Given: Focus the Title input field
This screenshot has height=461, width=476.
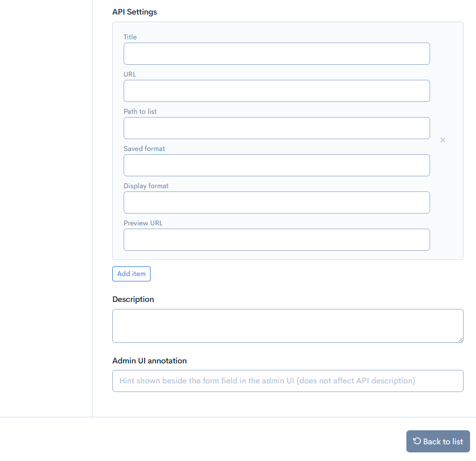Looking at the screenshot, I should click(x=276, y=54).
